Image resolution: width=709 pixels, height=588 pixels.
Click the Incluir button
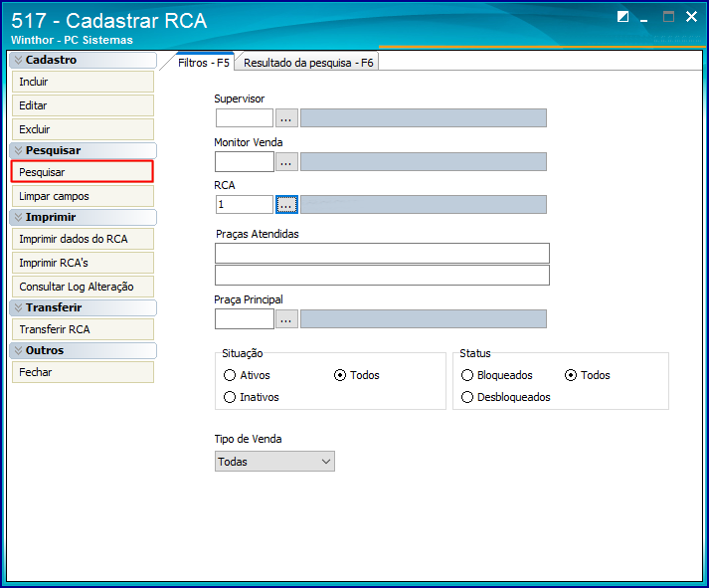83,82
